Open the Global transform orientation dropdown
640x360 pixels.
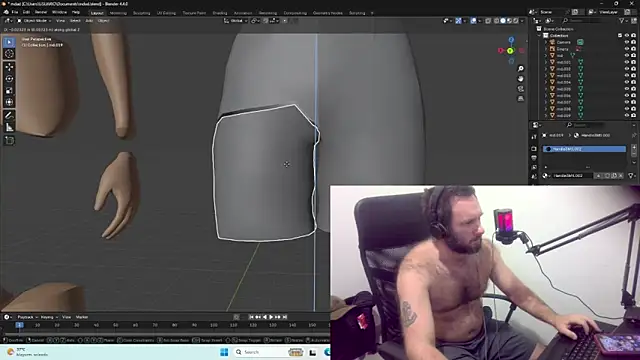point(236,21)
